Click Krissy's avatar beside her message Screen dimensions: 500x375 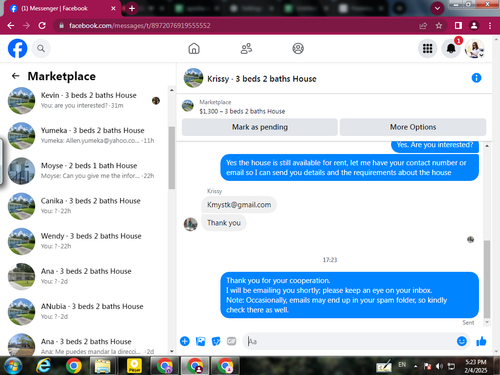[x=190, y=224]
